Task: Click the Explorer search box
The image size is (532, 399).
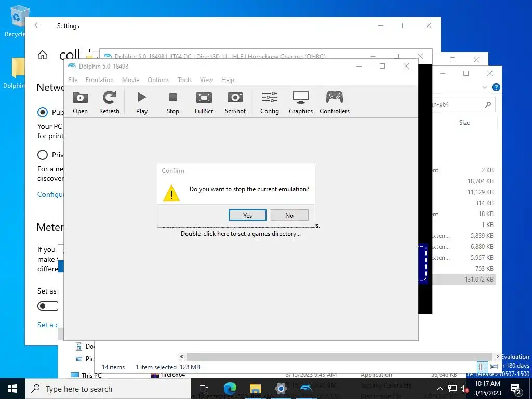Action: [x=463, y=104]
